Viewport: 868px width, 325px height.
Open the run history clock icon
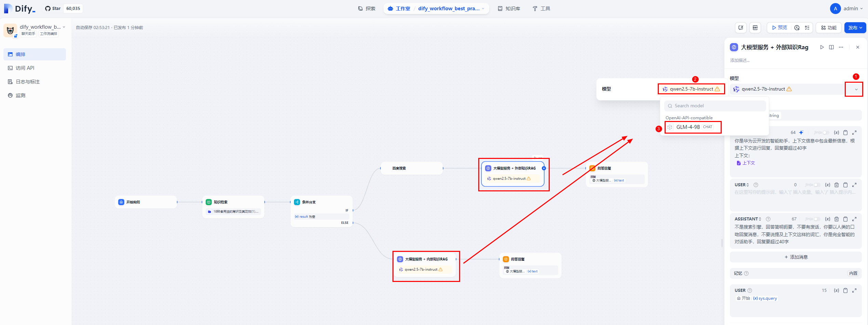tap(797, 28)
